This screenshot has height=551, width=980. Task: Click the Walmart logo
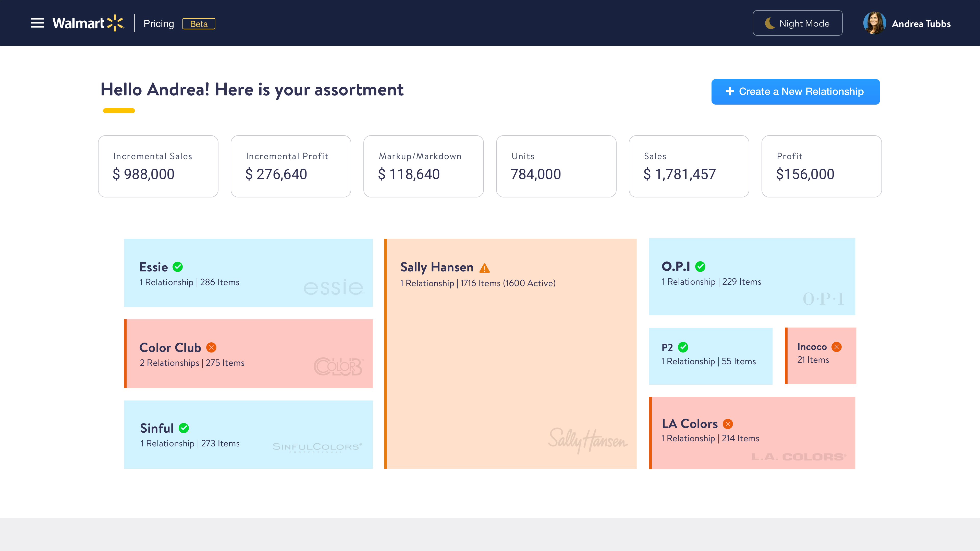point(88,23)
